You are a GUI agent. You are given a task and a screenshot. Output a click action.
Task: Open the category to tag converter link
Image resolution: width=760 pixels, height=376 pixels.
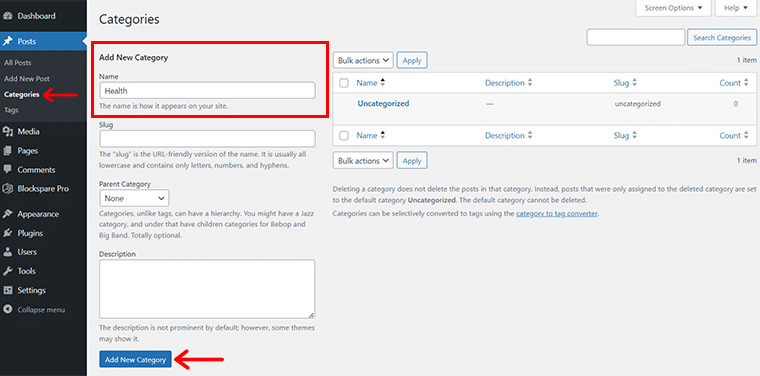556,213
